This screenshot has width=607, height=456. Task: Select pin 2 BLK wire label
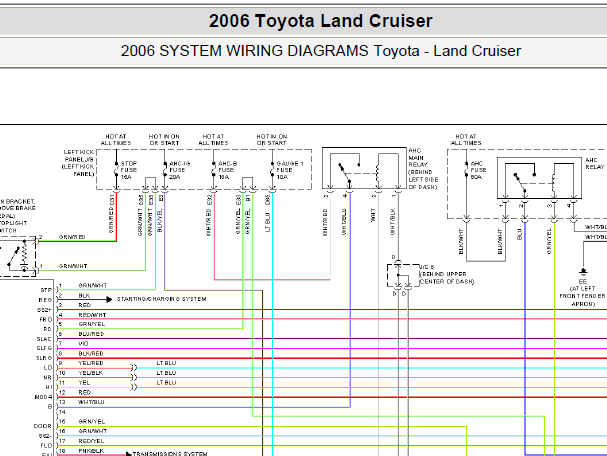pos(84,295)
